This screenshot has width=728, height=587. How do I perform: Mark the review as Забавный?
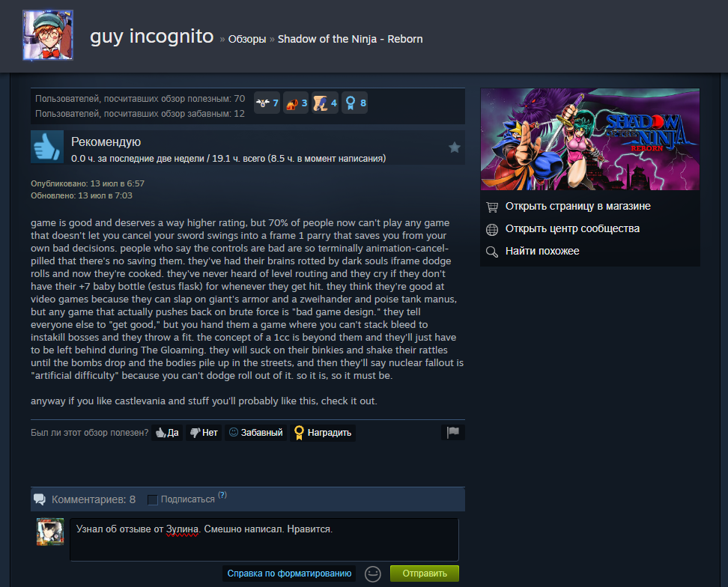[256, 433]
